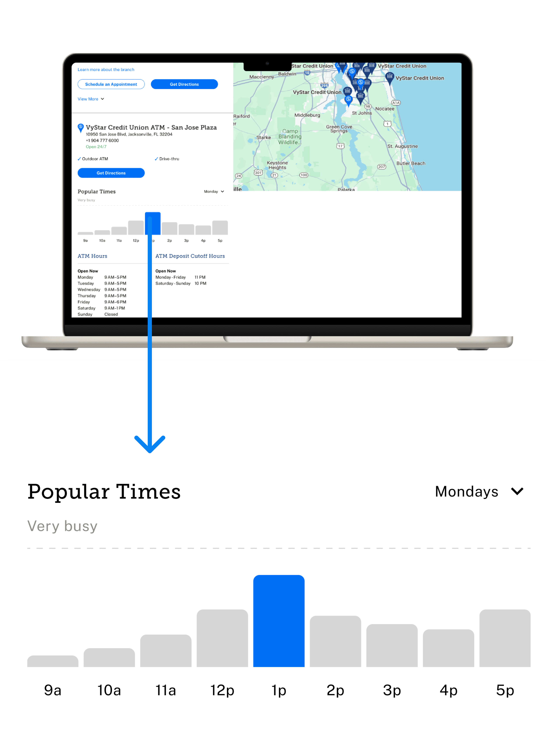The height and width of the screenshot is (739, 560).
Task: Click the Starke label on the map
Action: coord(264,138)
